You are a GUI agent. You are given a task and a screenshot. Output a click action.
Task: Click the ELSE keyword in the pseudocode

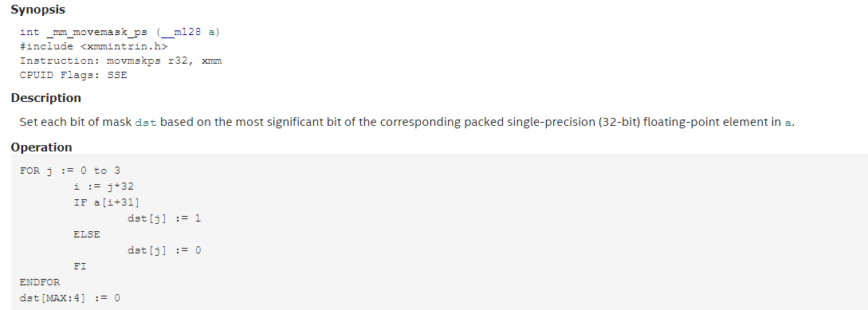[x=87, y=234]
